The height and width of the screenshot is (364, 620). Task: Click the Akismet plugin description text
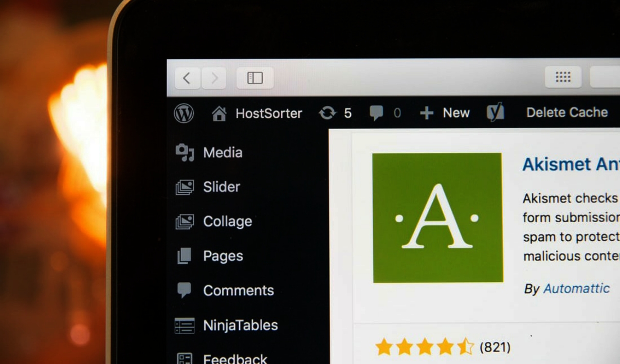pos(571,227)
